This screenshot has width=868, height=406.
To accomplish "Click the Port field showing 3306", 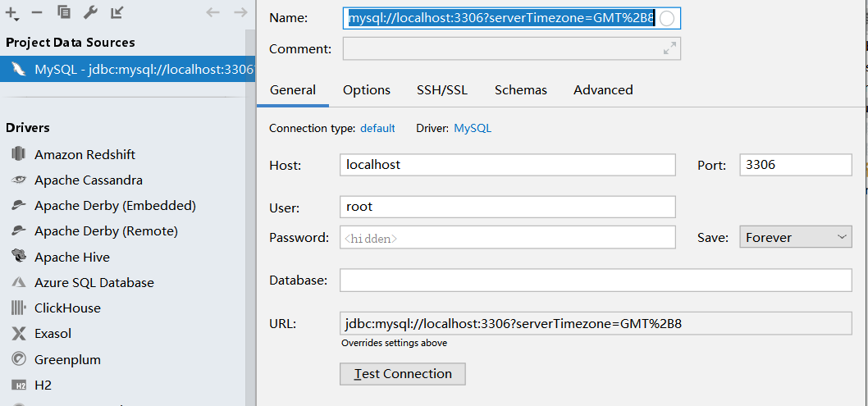I will tap(796, 165).
